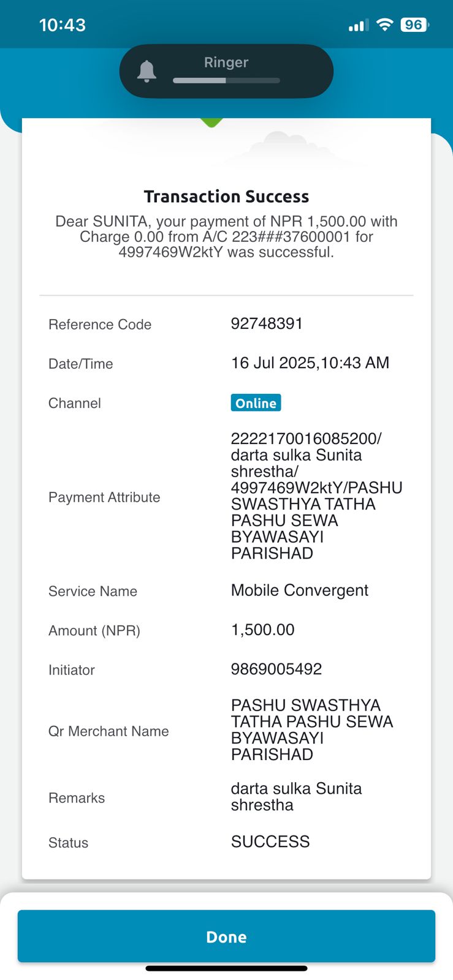Tap the SUCCESS status value
This screenshot has width=453, height=980.
(270, 842)
